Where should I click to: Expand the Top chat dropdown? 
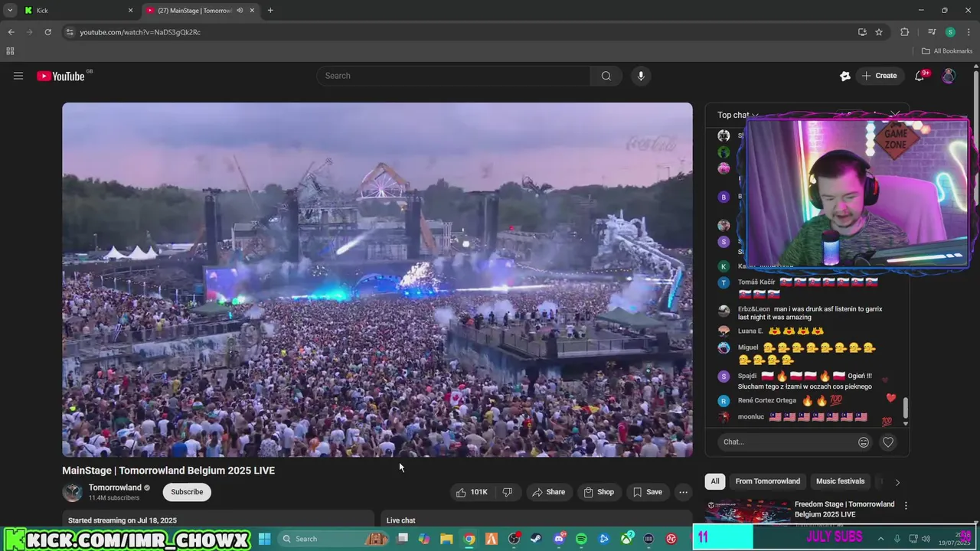point(737,115)
